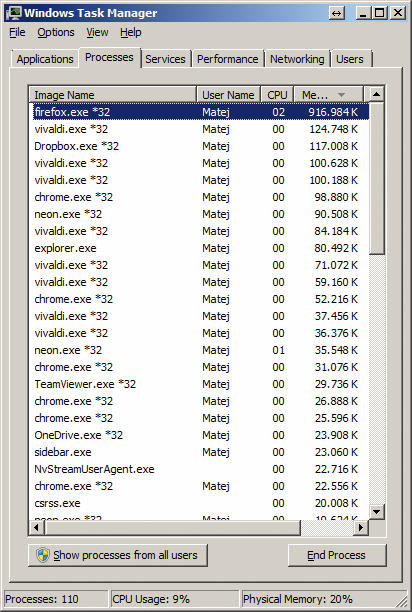Click the scroll up arrow in process list
Screen dimensions: 412x612
click(376, 94)
